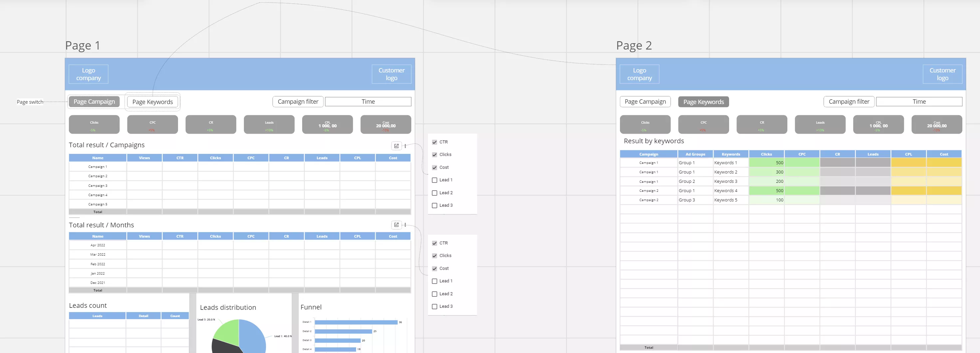Screen dimensions: 980x353
Task: Switch to Page Campaign tab on Page 2
Action: [645, 101]
